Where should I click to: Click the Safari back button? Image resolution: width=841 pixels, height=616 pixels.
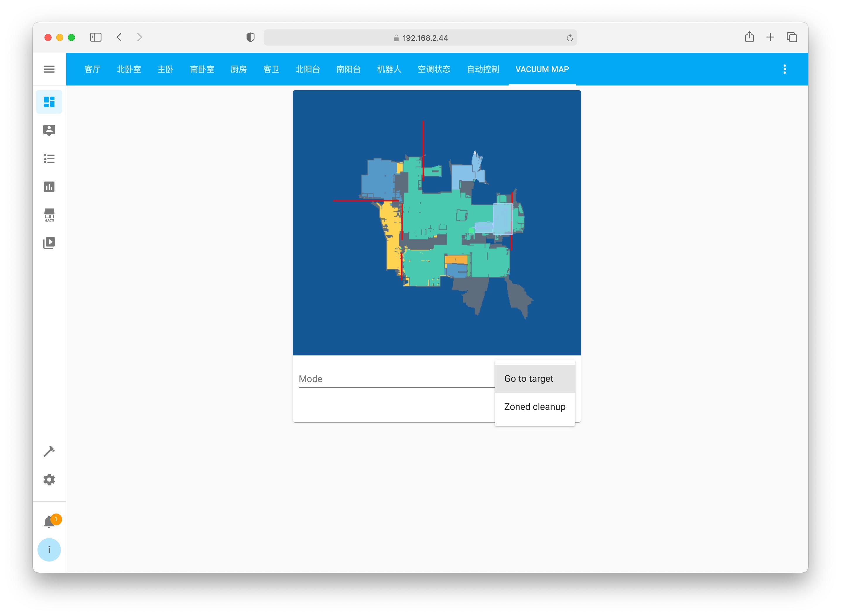(x=119, y=37)
